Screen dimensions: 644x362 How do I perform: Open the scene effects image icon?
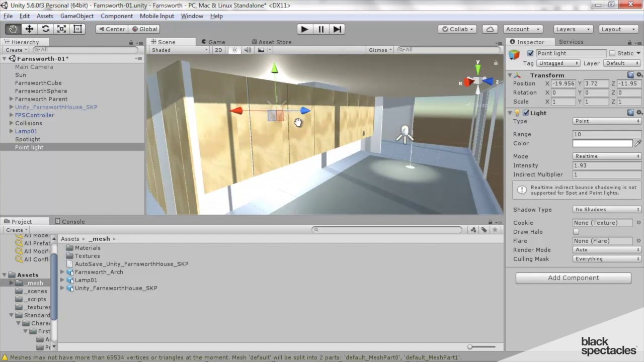coord(261,50)
